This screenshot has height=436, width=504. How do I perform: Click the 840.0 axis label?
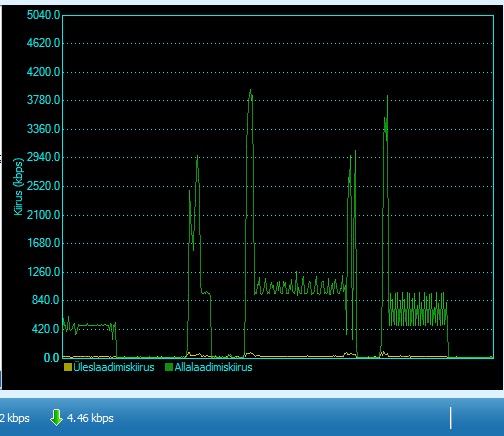pos(46,300)
